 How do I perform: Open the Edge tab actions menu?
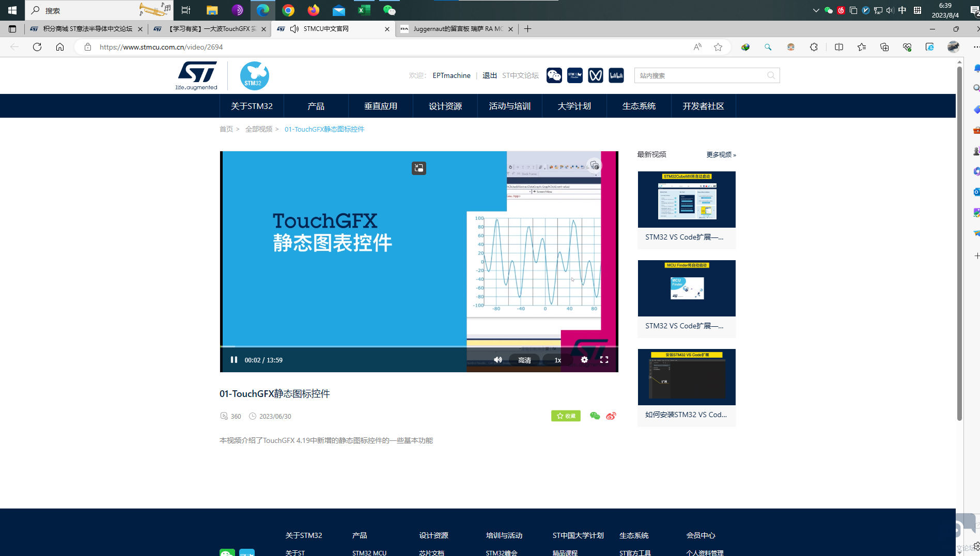click(12, 29)
